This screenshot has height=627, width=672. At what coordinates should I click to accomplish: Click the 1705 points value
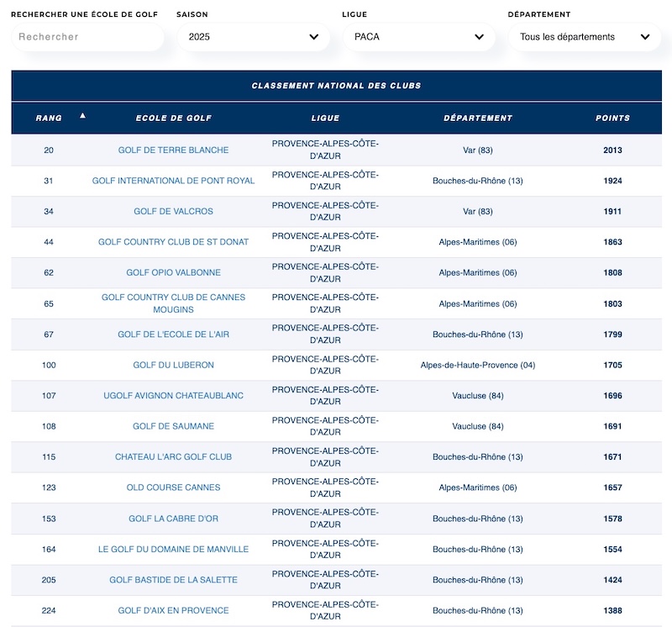pyautogui.click(x=612, y=365)
